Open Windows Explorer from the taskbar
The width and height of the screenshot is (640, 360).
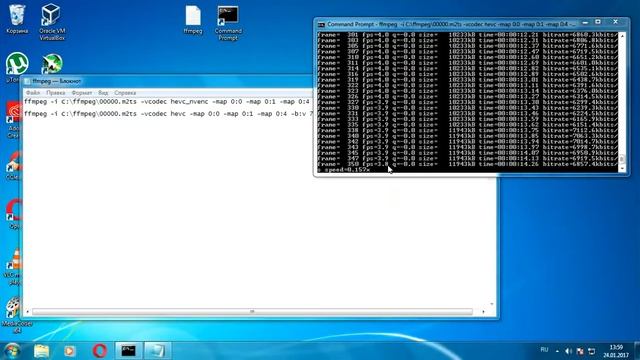point(42,351)
